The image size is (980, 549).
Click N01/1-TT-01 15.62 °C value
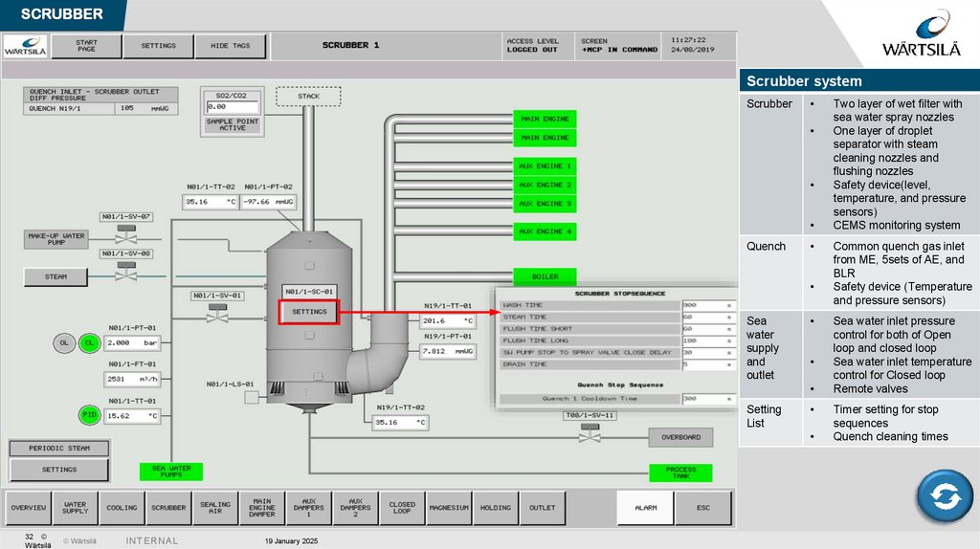point(132,415)
